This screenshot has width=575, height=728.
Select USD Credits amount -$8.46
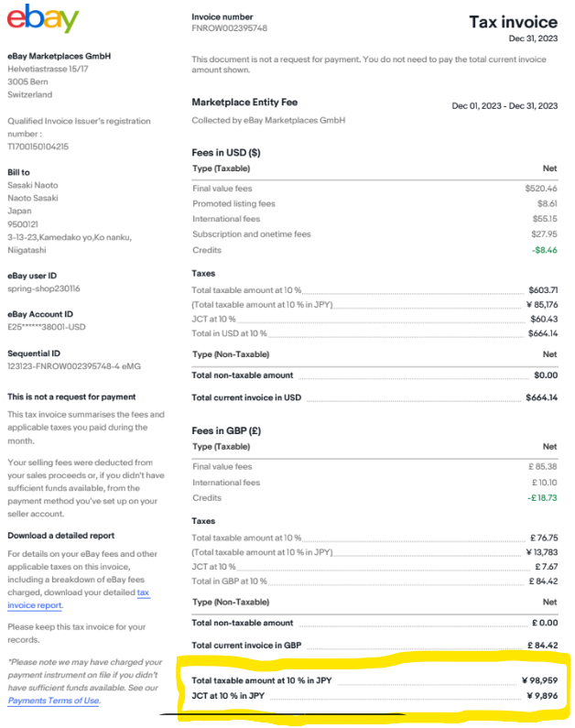tap(545, 250)
